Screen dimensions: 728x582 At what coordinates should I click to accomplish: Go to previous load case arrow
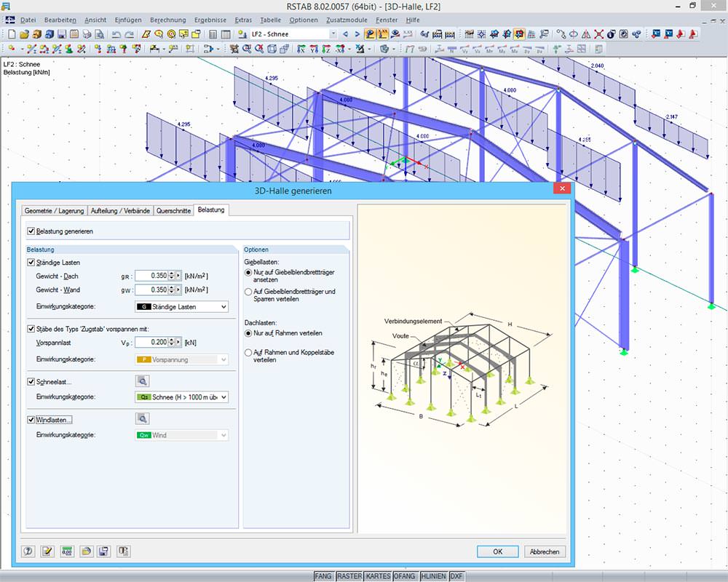click(x=345, y=34)
